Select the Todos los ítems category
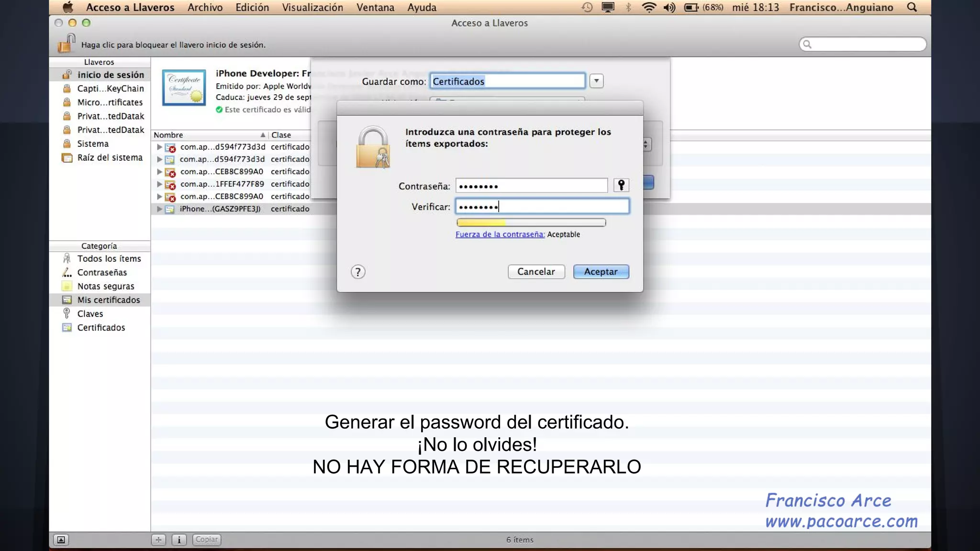Image resolution: width=980 pixels, height=551 pixels. (x=100, y=258)
